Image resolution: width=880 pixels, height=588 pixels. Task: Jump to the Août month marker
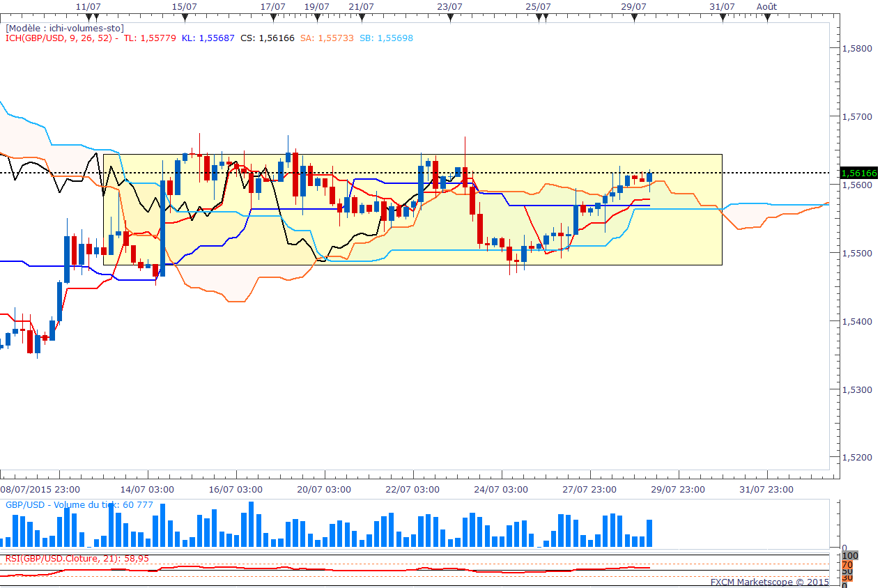tap(767, 17)
